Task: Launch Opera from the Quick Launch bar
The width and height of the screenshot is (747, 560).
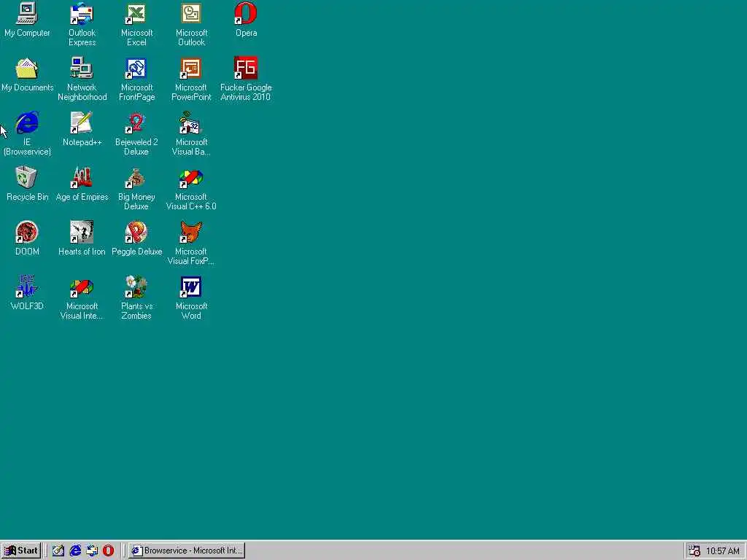Action: point(109,551)
